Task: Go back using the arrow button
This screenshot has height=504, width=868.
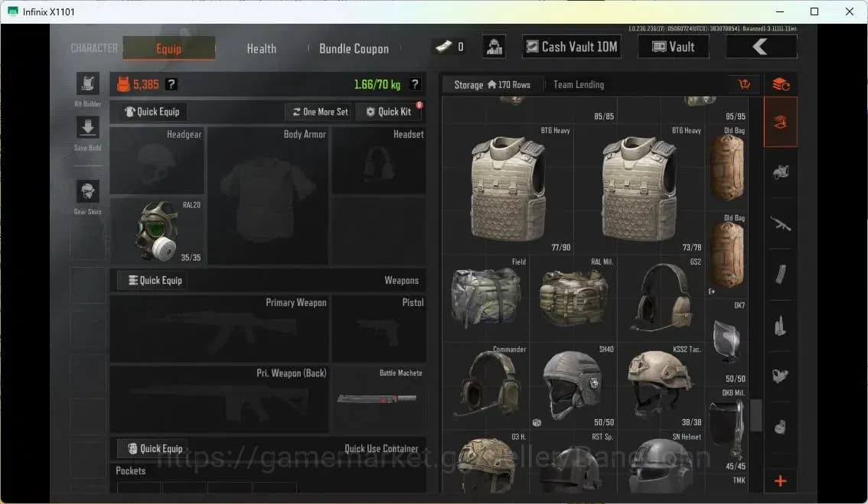Action: coord(761,47)
